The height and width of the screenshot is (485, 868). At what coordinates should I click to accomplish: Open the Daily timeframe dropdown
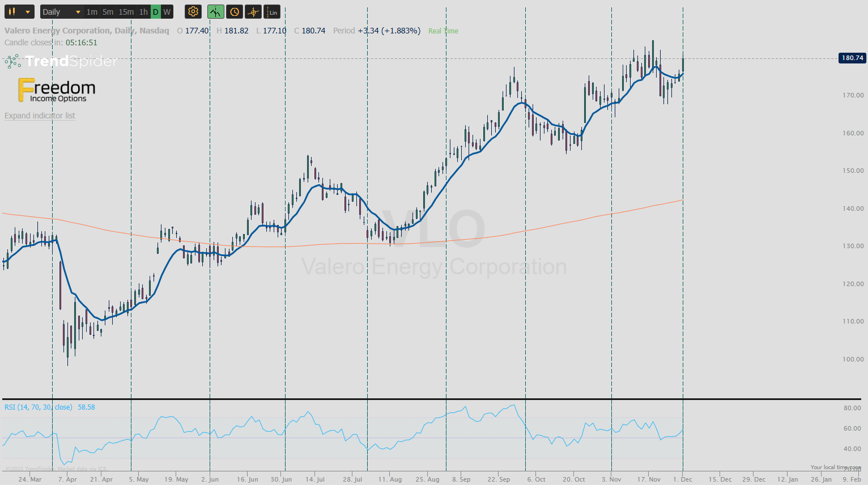[62, 12]
